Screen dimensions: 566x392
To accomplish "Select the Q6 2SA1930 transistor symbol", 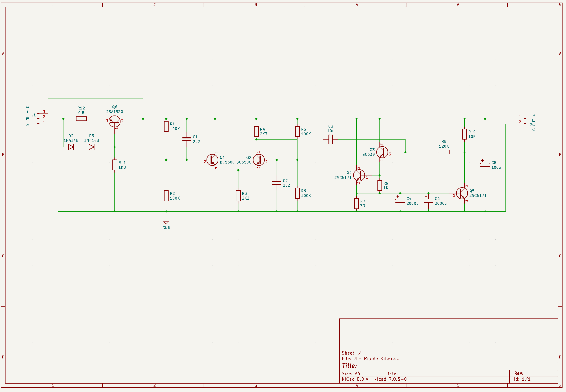I will 114,121.
